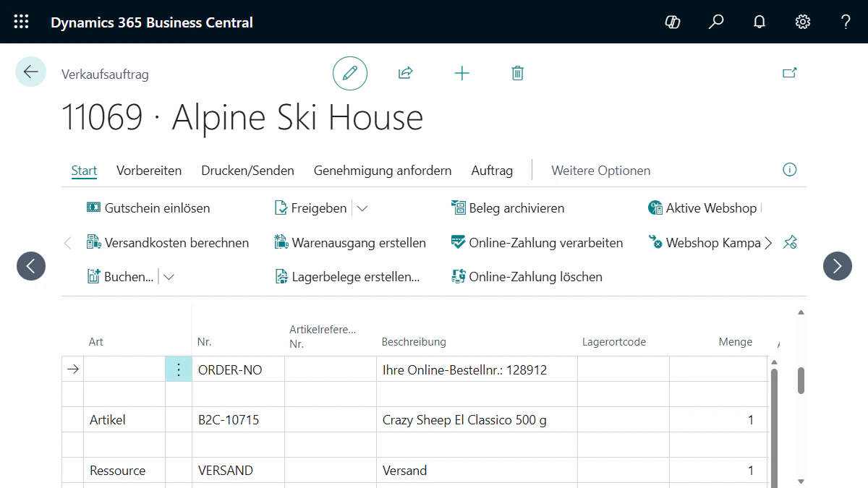Click the Dynamics 365 Business Central title
Viewport: 868px width, 488px height.
[152, 22]
